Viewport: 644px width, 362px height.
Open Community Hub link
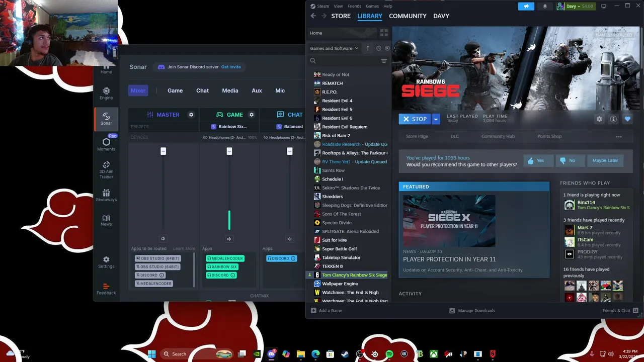(498, 136)
